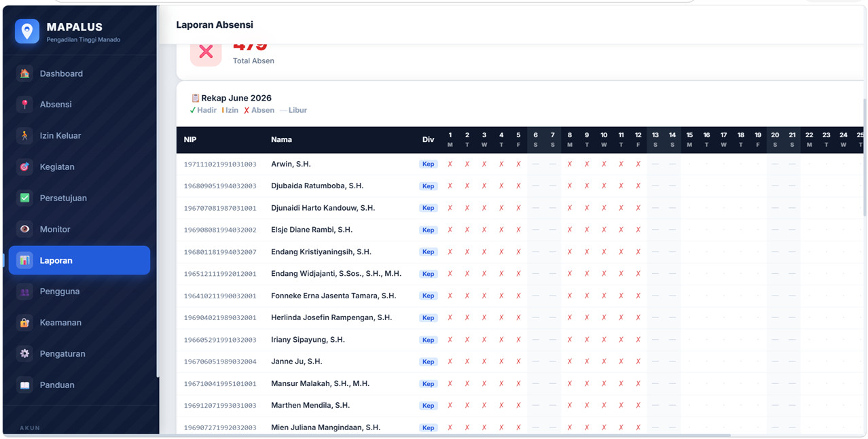Click the Monitor eye icon

[x=25, y=229]
